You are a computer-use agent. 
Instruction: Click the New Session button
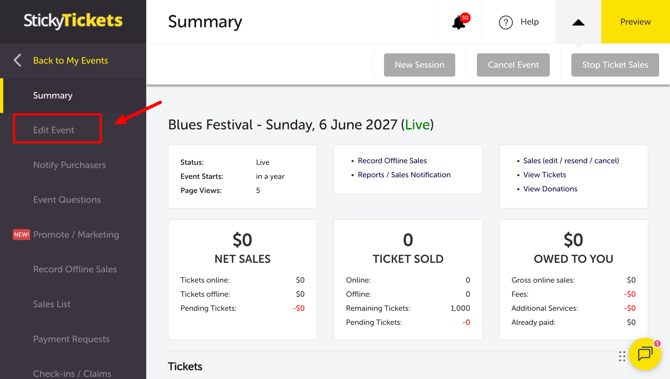[x=419, y=65]
